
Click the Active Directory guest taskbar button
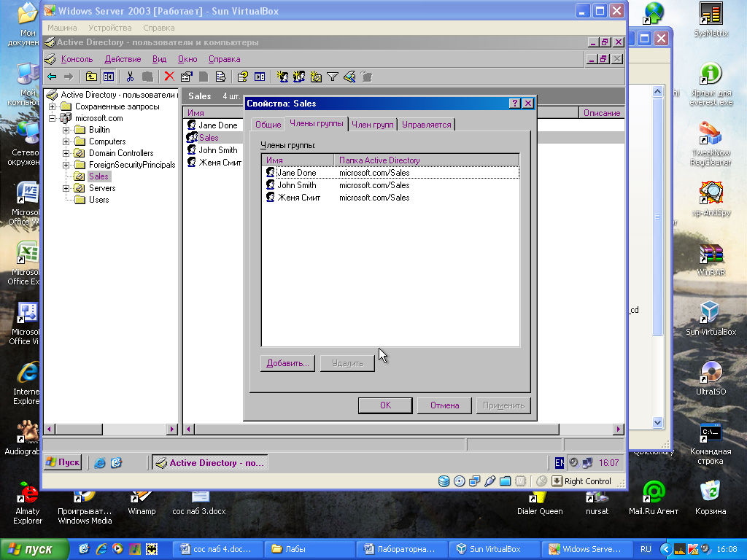point(209,462)
